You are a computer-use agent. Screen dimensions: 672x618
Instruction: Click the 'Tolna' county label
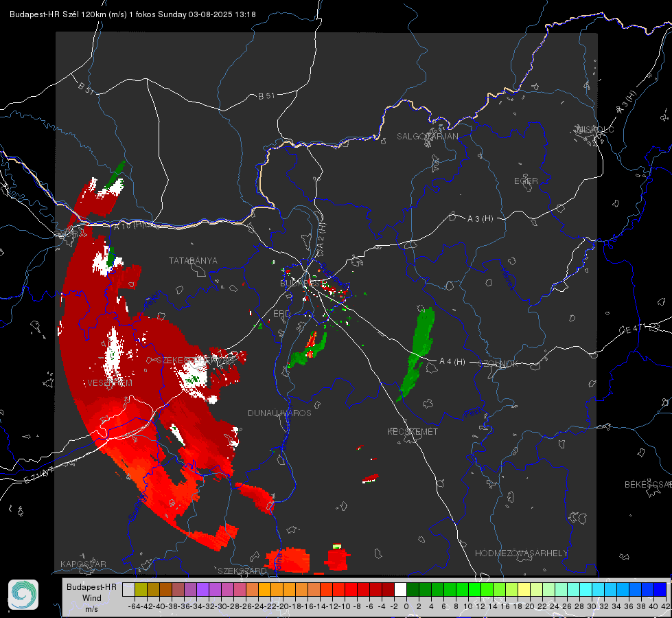pyautogui.click(x=278, y=562)
